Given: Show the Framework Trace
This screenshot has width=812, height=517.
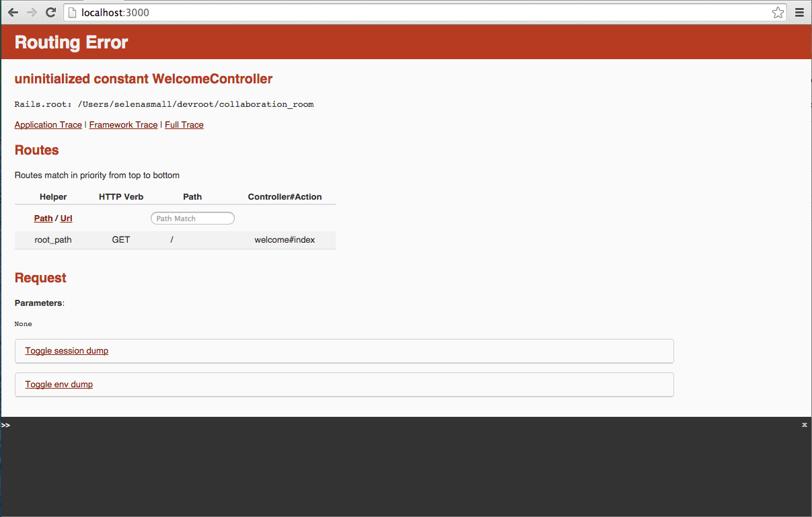Looking at the screenshot, I should [123, 125].
